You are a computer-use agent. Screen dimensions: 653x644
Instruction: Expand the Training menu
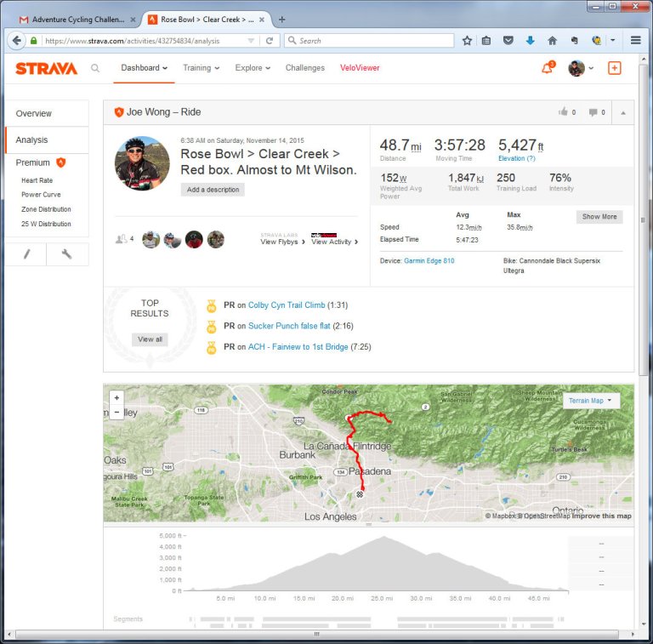(202, 68)
